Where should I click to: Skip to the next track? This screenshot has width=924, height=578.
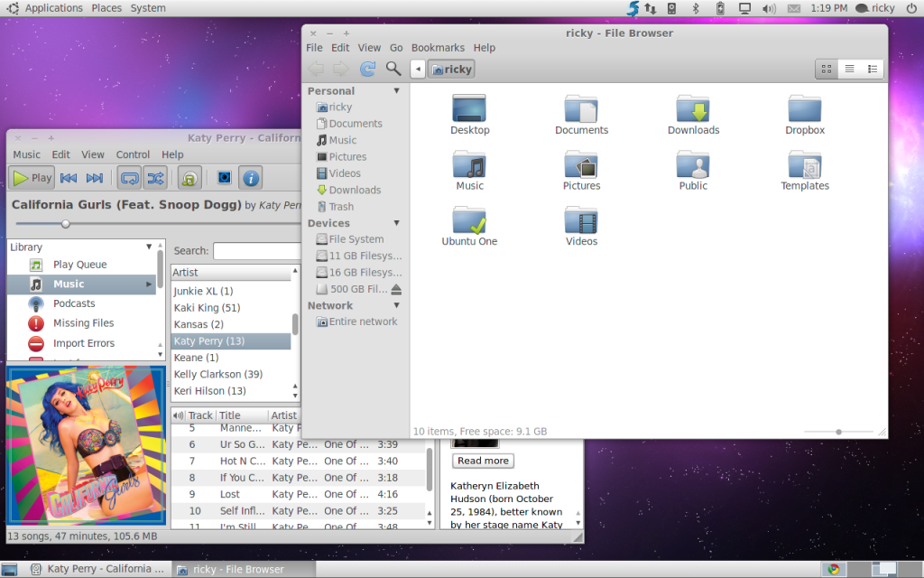[95, 178]
